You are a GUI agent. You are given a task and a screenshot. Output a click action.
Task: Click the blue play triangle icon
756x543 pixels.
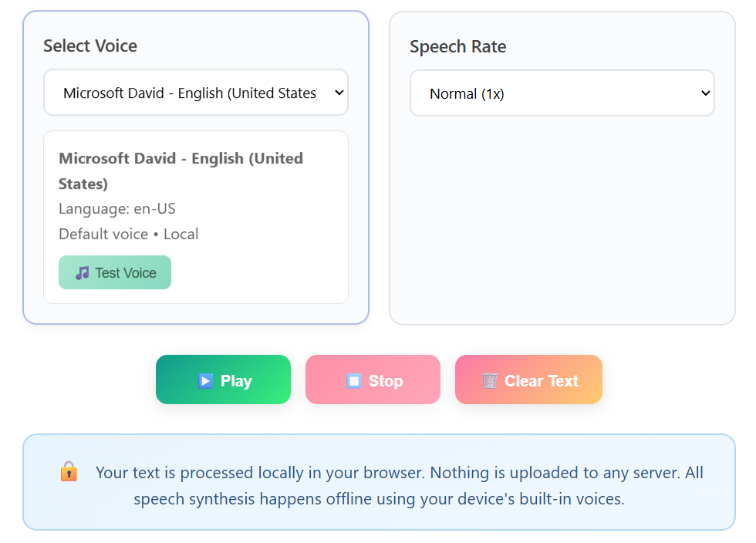pyautogui.click(x=205, y=381)
